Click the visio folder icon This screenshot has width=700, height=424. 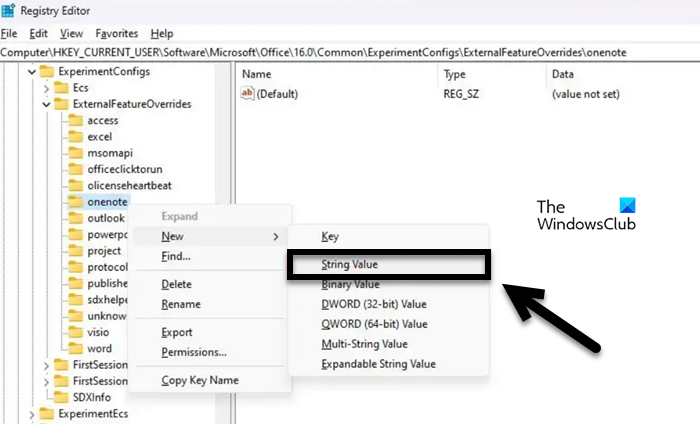[75, 332]
